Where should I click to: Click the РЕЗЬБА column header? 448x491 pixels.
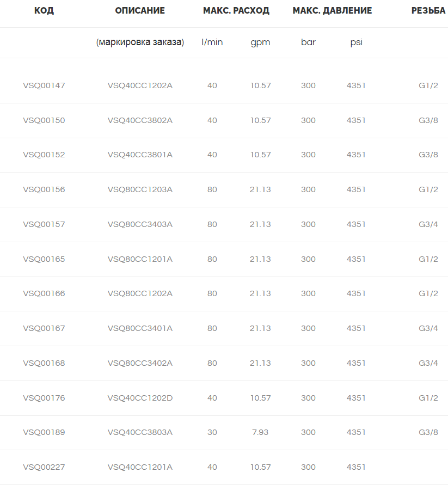(x=428, y=11)
